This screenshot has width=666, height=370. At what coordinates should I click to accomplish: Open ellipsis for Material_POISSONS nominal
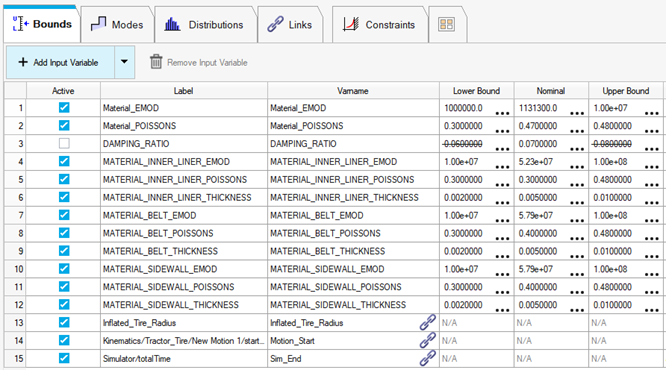point(577,131)
